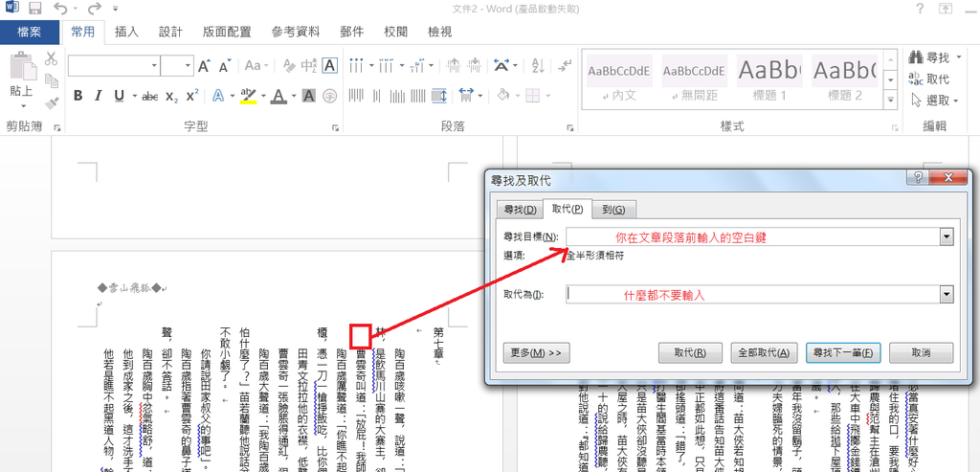Toggle Underline formatting
The height and width of the screenshot is (472, 980).
[119, 96]
